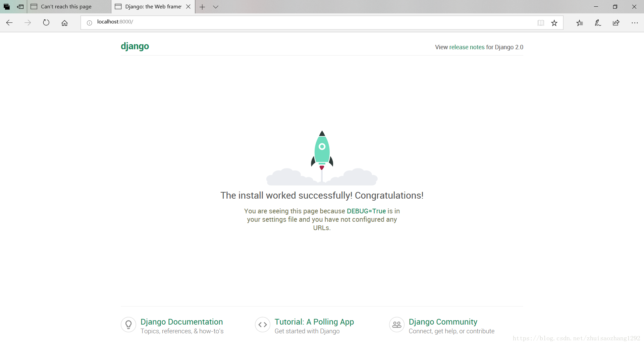Open the Favorites hub
Viewport: 644px width, 345px height.
point(580,23)
